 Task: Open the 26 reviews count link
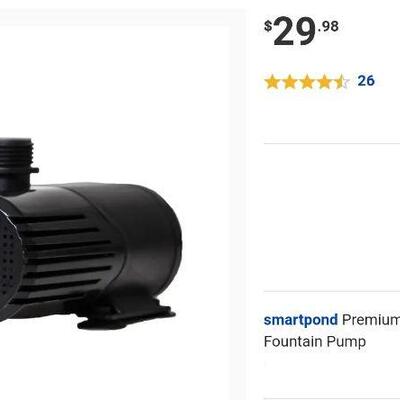366,81
